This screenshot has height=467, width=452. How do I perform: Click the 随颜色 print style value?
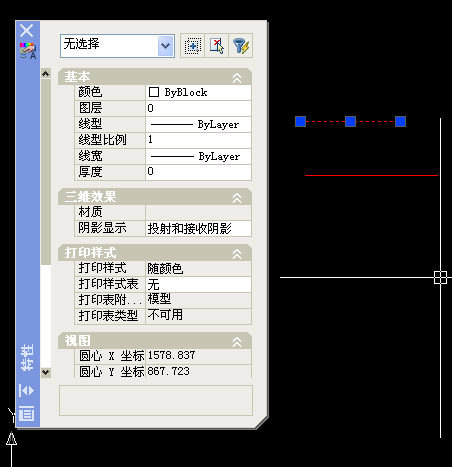pyautogui.click(x=198, y=268)
